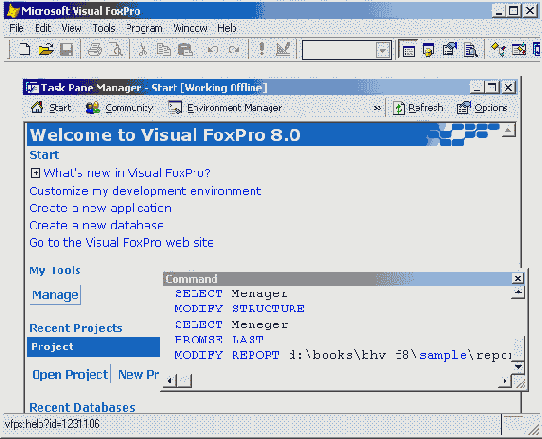Click the Properties window toolbar icon
Image resolution: width=542 pixels, height=439 pixels.
coord(450,49)
